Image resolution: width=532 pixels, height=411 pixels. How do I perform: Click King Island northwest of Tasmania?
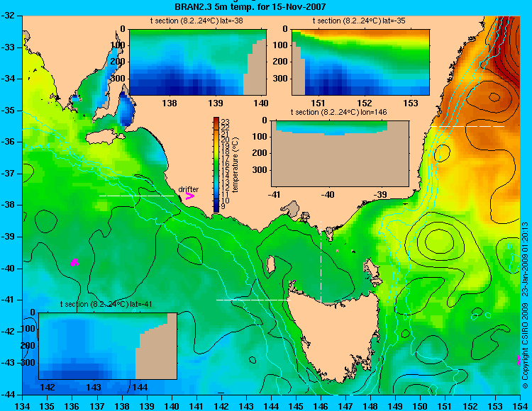pos(271,264)
